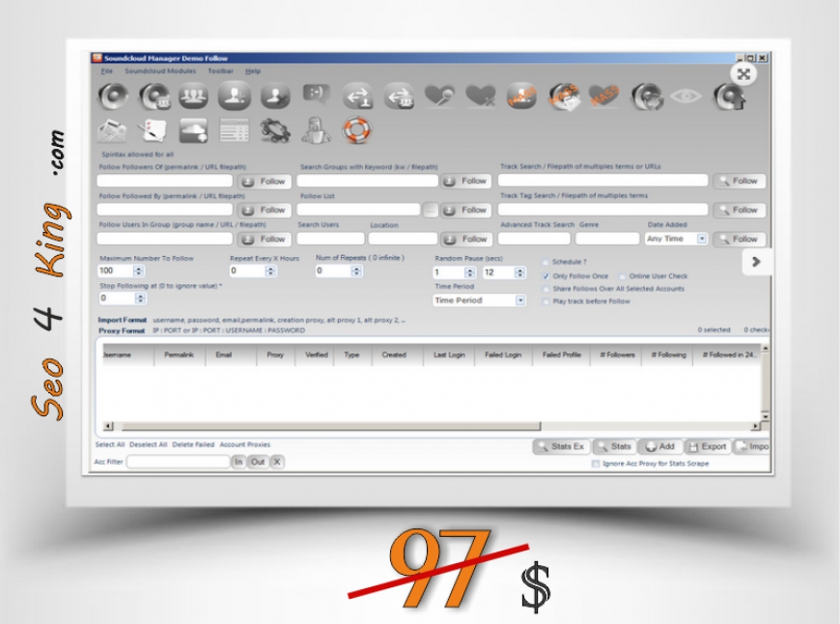Screen dimensions: 840x624
Task: Open the speaker tracks module icon
Action: click(x=113, y=97)
